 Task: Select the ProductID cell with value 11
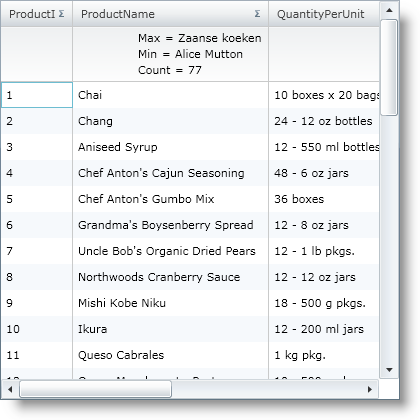(37, 355)
